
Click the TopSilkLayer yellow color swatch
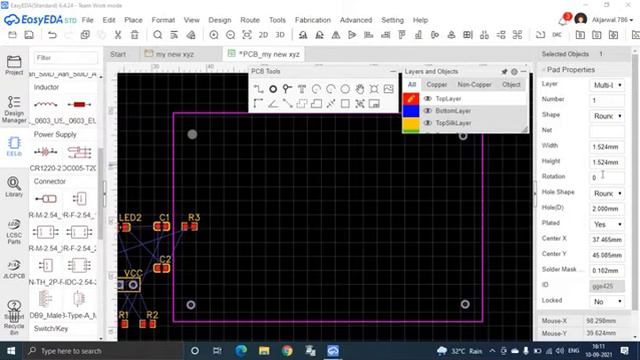pyautogui.click(x=411, y=123)
